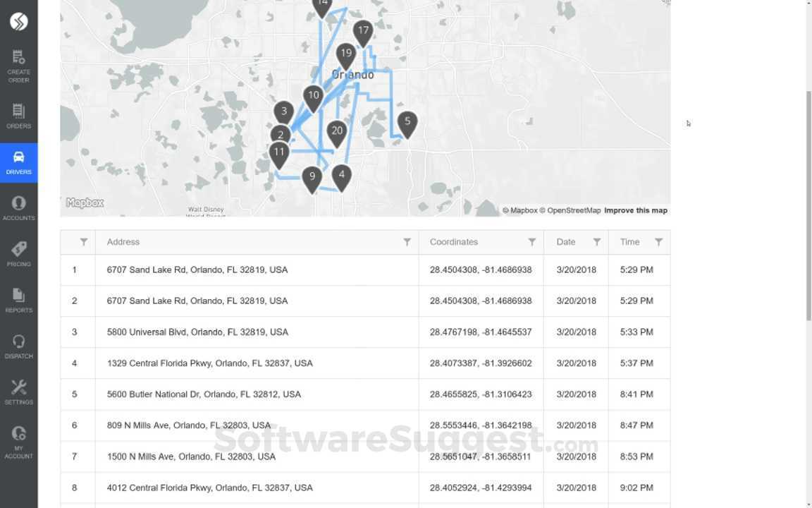Open the OpenStreetMap attribution link

click(x=572, y=210)
